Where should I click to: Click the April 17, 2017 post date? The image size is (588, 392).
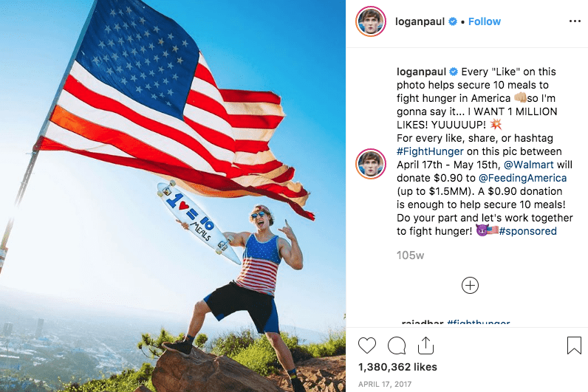[x=385, y=384]
